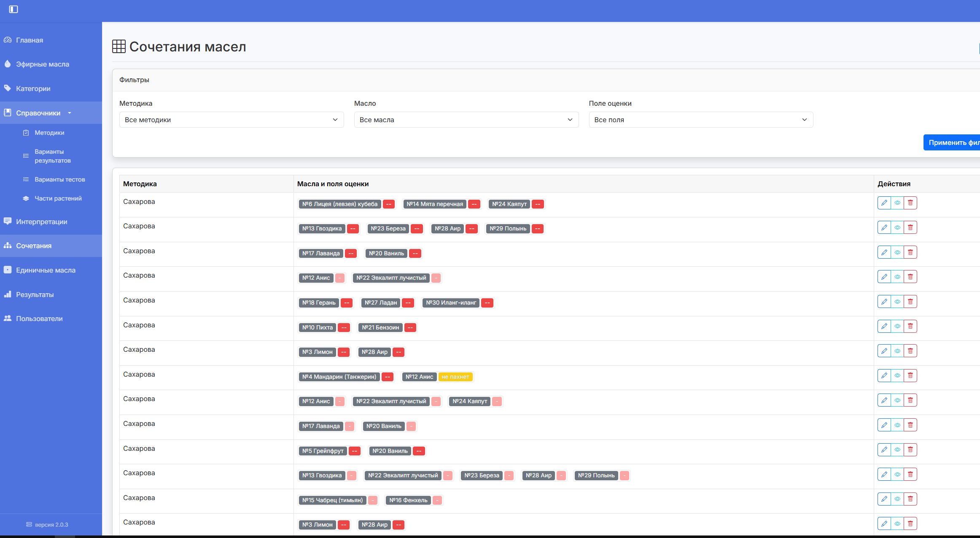Expand the Поле оценки dropdown
Image resolution: width=980 pixels, height=538 pixels.
pos(700,120)
